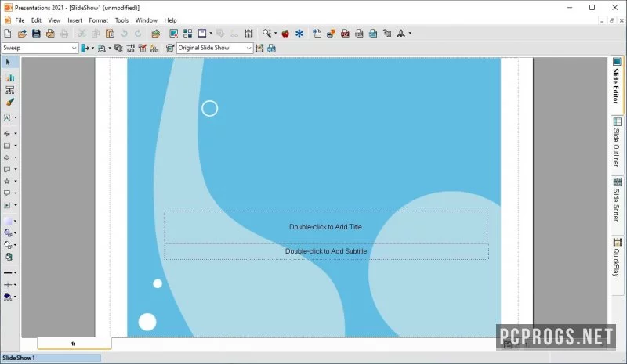Create a new document with the blank page icon
The width and height of the screenshot is (627, 364).
pyautogui.click(x=8, y=34)
